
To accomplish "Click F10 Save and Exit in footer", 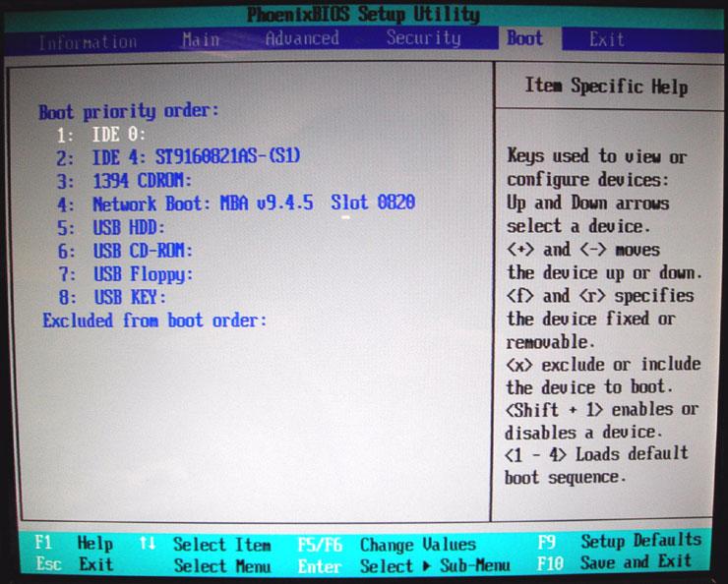I will 615,562.
